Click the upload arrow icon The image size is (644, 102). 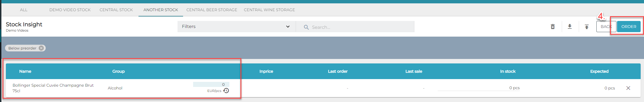[x=587, y=27]
